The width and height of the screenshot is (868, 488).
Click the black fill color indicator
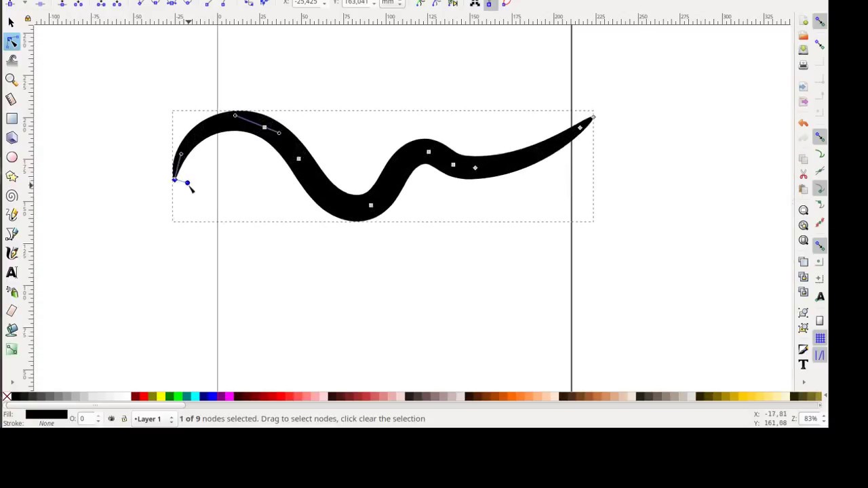46,414
